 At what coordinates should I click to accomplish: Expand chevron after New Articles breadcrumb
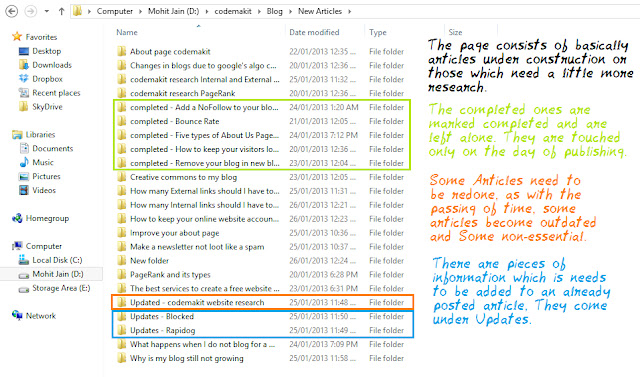point(350,11)
